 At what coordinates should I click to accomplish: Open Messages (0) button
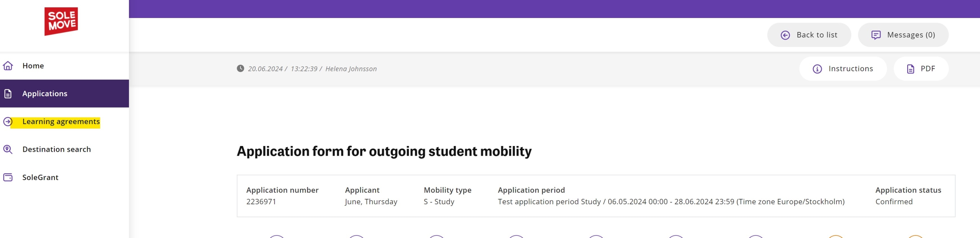coord(903,35)
